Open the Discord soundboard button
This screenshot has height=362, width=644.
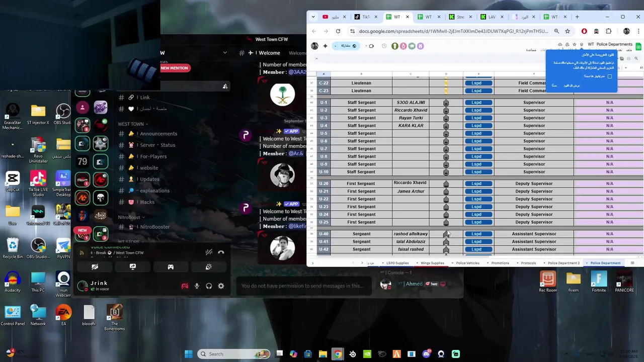click(x=208, y=267)
